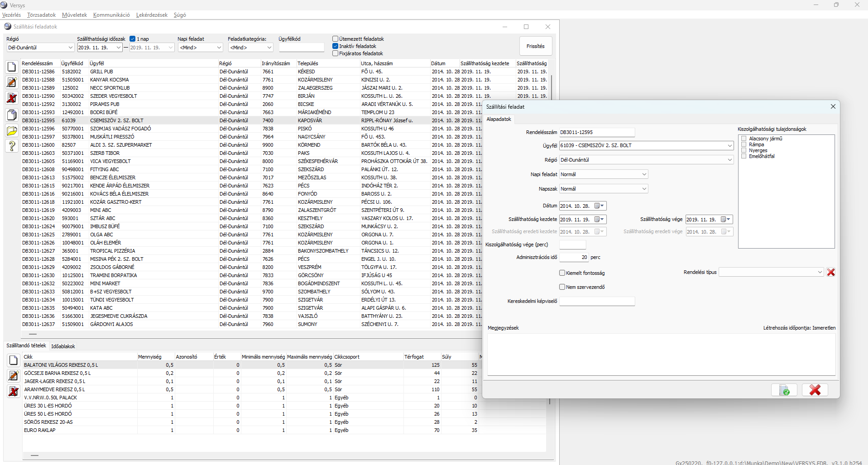The width and height of the screenshot is (868, 465).
Task: Click the yellow open folder icon
Action: [x=12, y=131]
